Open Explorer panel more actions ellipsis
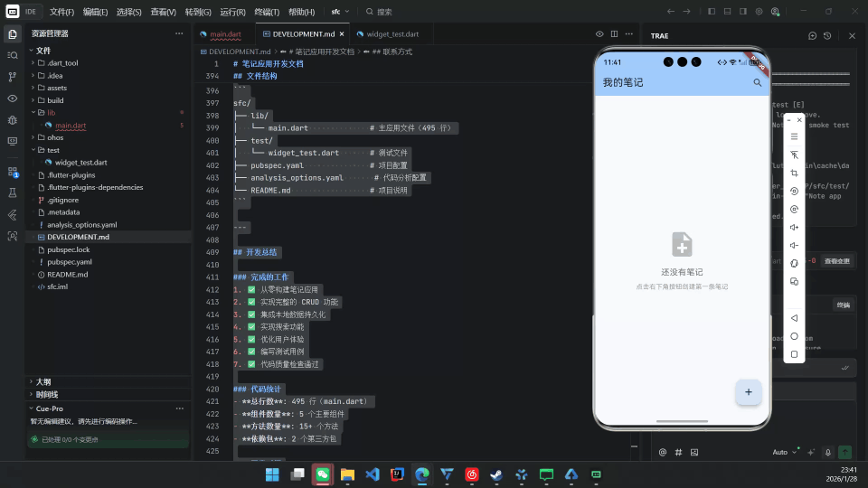 (179, 33)
